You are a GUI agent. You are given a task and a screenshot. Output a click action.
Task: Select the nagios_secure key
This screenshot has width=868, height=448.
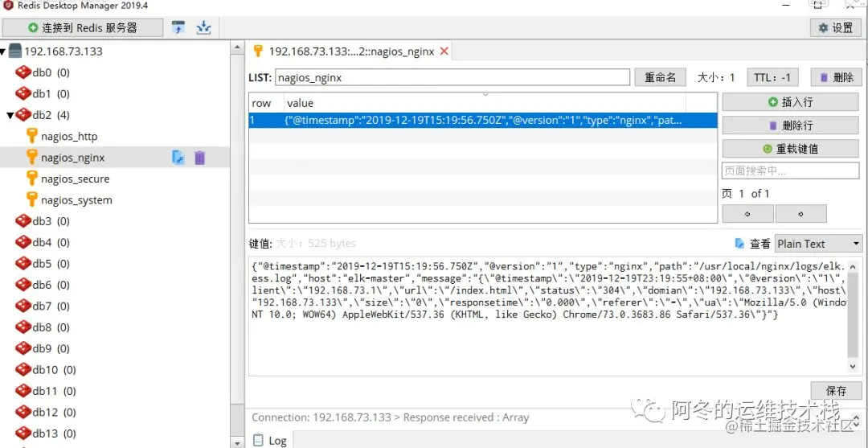pos(75,179)
